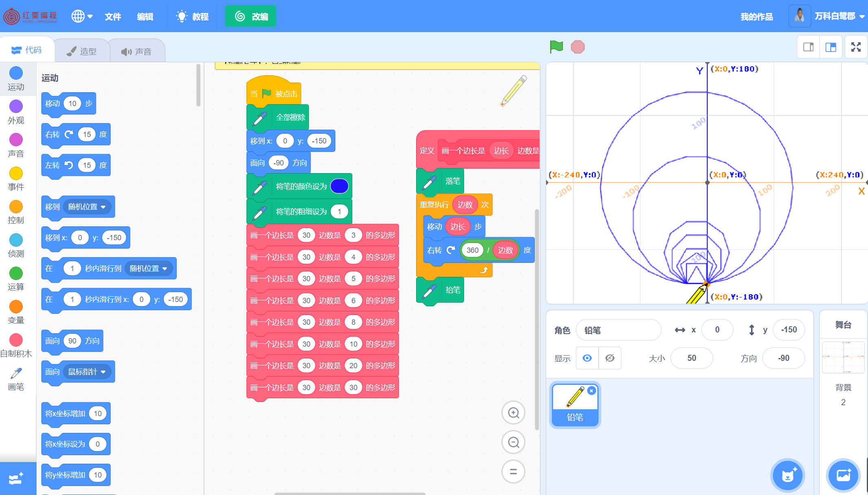This screenshot has height=495, width=868.
Task: Switch to the 声音 tab
Action: 137,51
